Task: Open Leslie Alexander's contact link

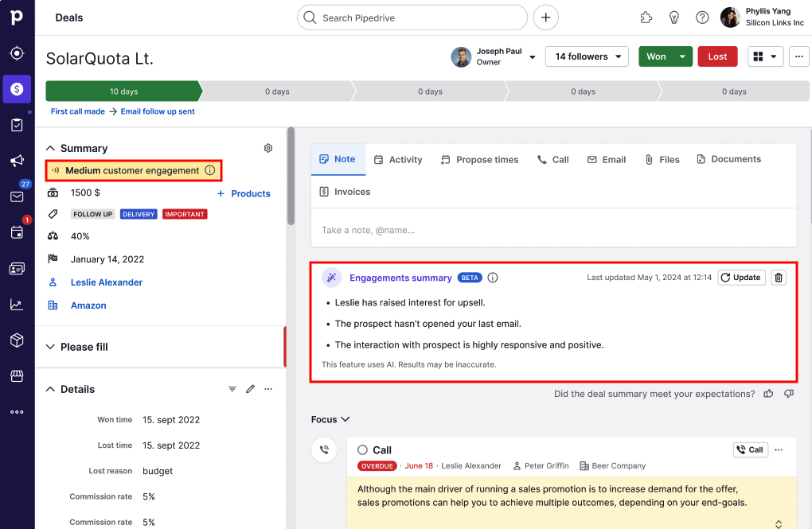Action: tap(107, 282)
